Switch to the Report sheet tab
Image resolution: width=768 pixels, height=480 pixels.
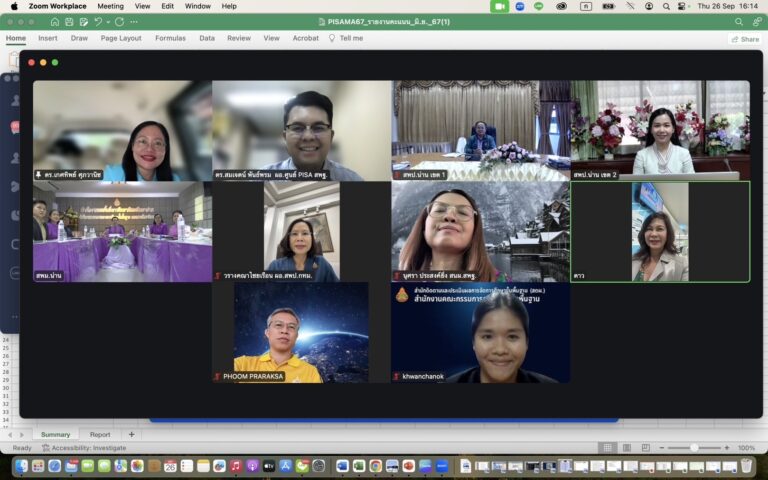(100, 434)
